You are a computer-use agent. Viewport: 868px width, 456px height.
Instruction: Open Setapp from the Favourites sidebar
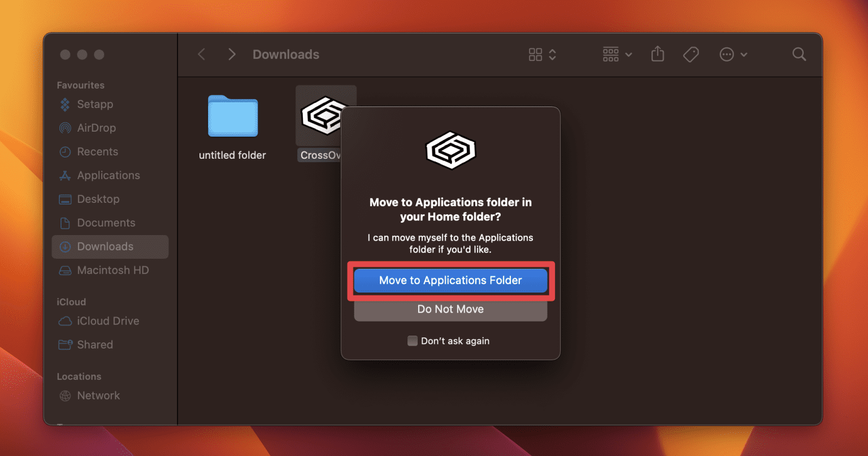click(96, 104)
